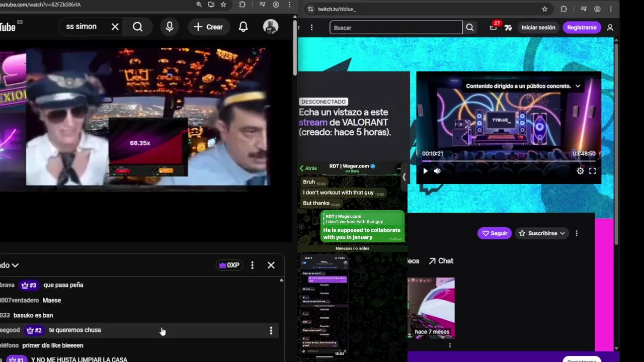Seek on the Twitch video progress bar
Image resolution: width=644 pixels, height=362 pixels.
point(508,161)
